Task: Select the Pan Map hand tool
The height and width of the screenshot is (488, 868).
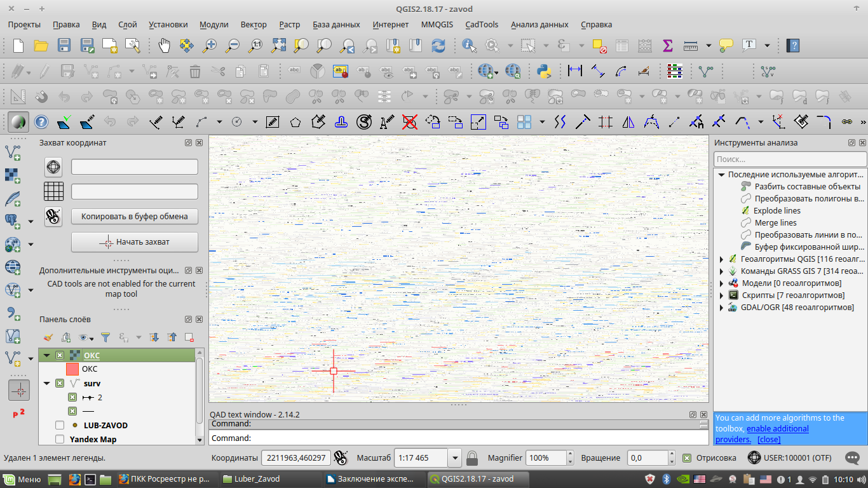Action: [164, 45]
